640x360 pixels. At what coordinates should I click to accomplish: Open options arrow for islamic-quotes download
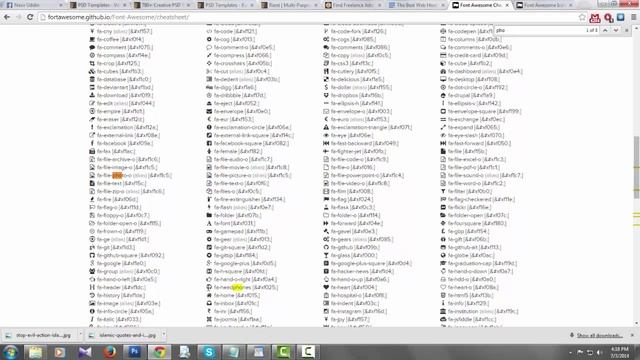(x=164, y=335)
